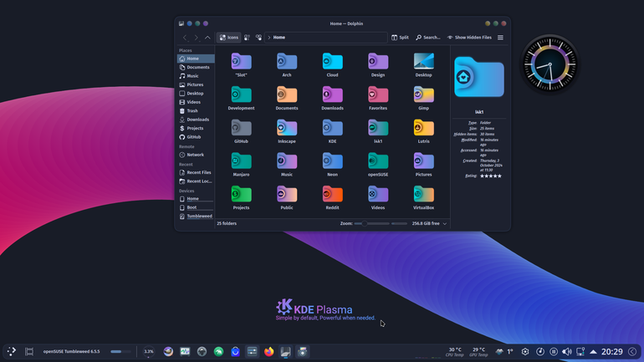Screen dimensions: 644x362
Task: Open Downloads in Places sidebar
Action: tap(196, 120)
